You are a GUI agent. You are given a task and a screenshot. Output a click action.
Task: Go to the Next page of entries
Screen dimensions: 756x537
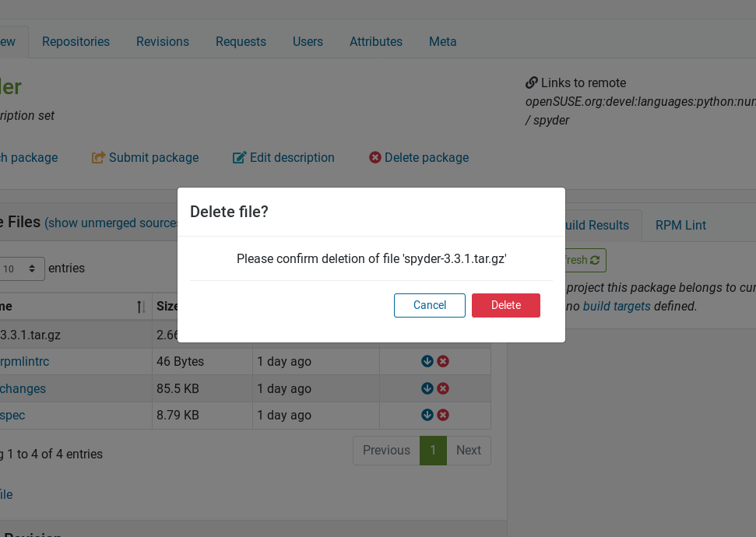point(468,450)
